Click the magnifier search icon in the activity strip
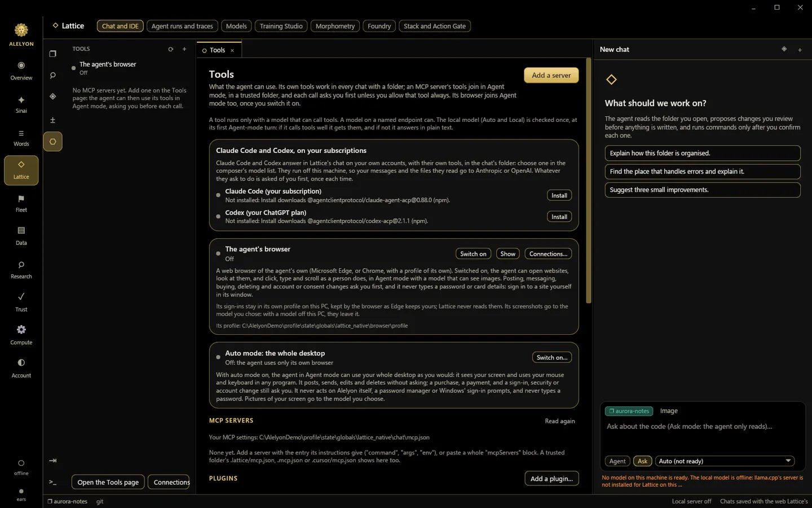Viewport: 812px width, 508px height. 52,76
